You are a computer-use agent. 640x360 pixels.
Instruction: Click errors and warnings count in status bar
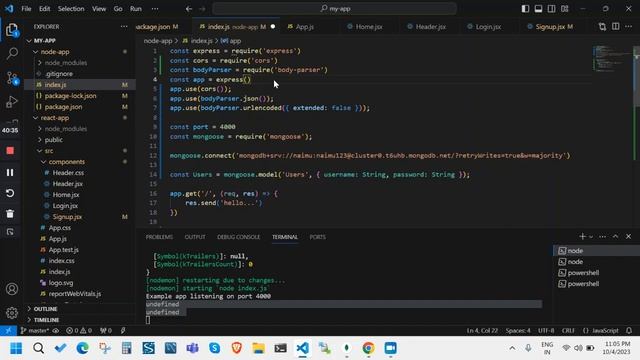[x=79, y=330]
